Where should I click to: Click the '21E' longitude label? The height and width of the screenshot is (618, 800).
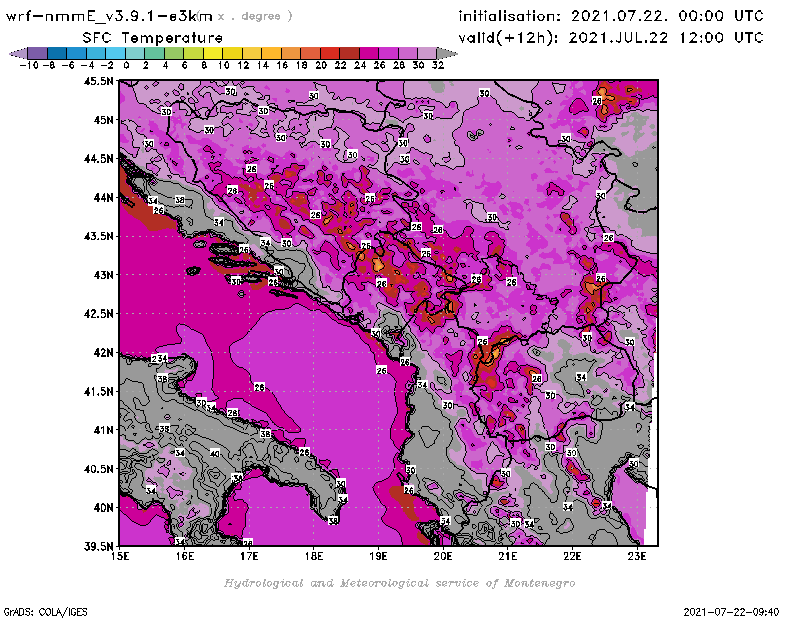(x=508, y=556)
